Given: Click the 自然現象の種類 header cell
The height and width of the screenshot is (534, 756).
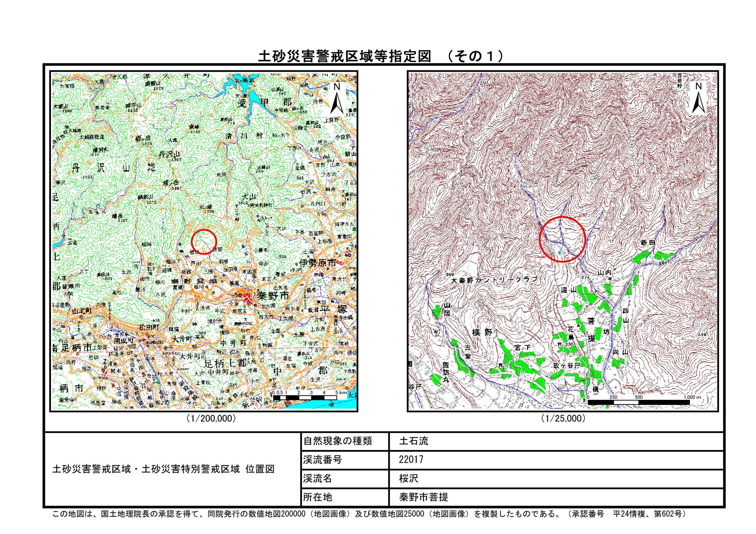Looking at the screenshot, I should click(x=338, y=441).
